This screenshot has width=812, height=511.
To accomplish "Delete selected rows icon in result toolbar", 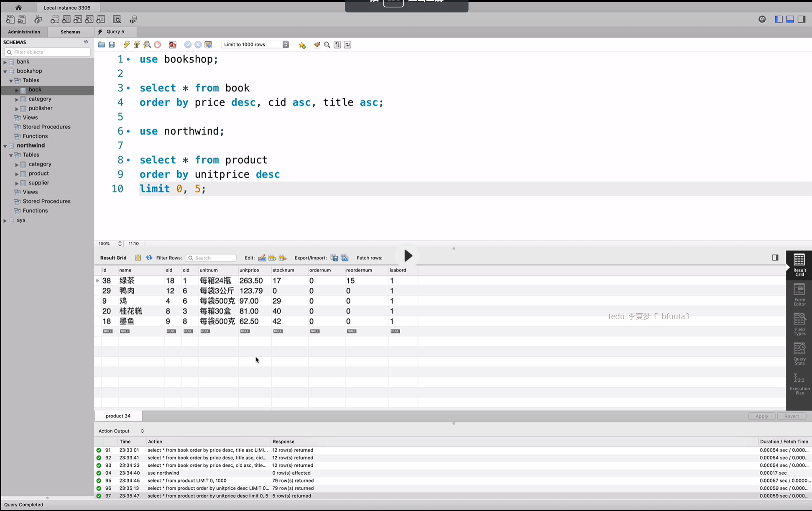I will coord(283,258).
